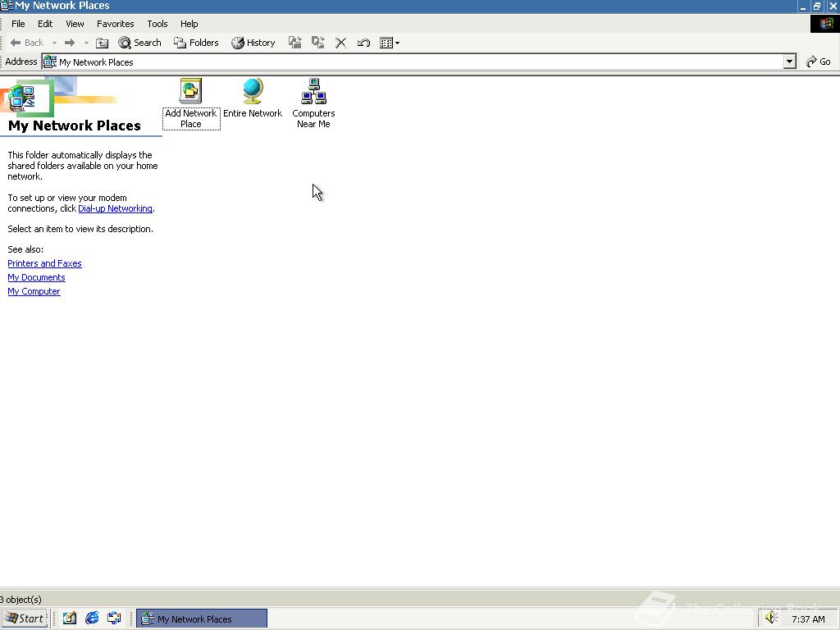
Task: Open the My Documents link
Action: (36, 277)
